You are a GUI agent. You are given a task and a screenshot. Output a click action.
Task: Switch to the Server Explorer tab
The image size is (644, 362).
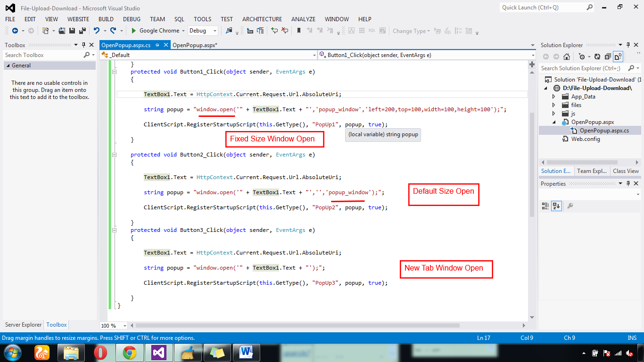coord(24,325)
